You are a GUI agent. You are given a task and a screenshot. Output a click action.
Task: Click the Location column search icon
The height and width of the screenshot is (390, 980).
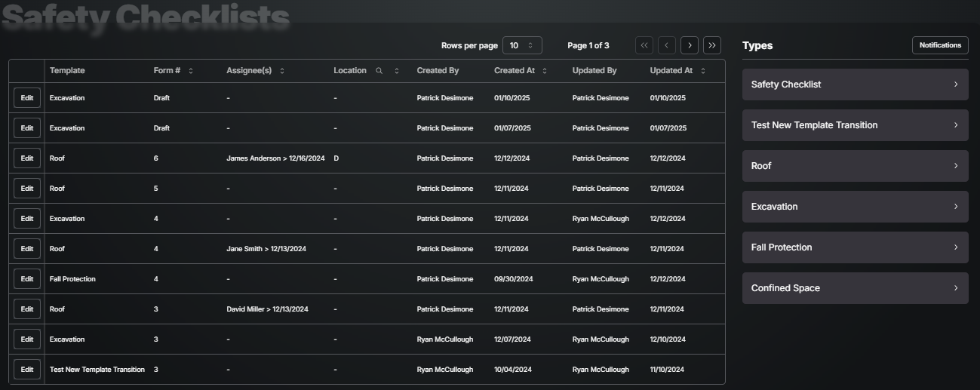coord(379,71)
